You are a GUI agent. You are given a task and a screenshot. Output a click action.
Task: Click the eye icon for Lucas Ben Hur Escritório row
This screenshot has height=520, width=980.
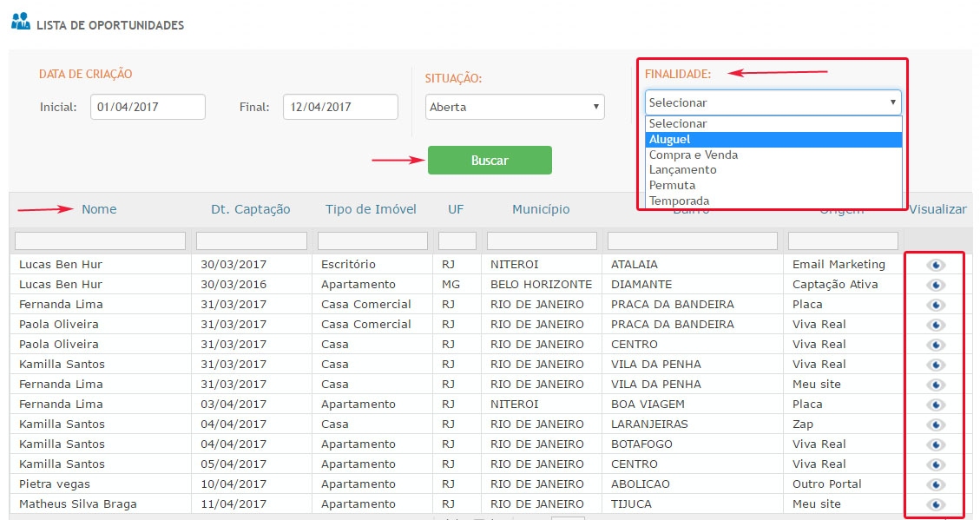(935, 265)
